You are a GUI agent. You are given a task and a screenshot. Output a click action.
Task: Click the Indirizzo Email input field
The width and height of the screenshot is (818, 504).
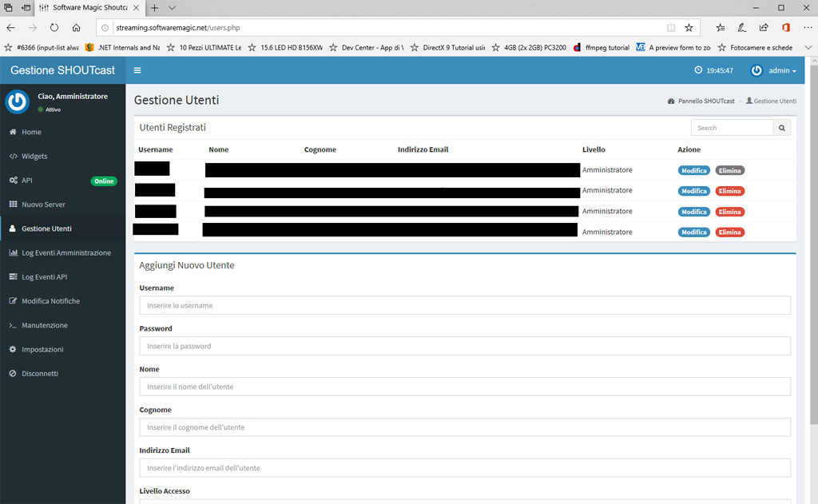point(465,467)
